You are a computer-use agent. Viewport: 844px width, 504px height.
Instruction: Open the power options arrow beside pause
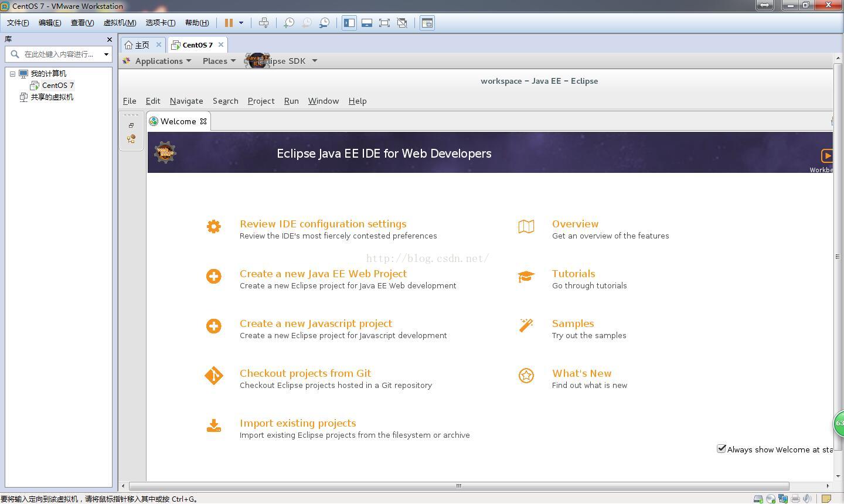241,23
